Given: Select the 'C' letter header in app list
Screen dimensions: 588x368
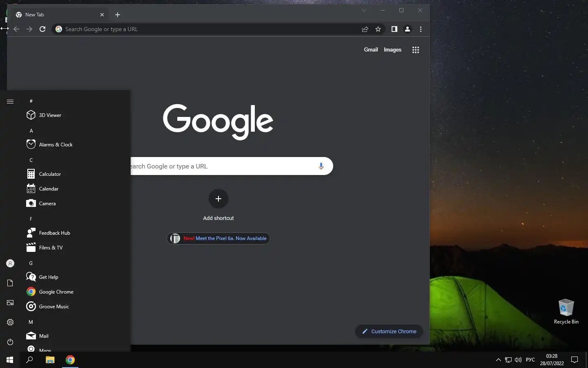Looking at the screenshot, I should click(x=31, y=160).
